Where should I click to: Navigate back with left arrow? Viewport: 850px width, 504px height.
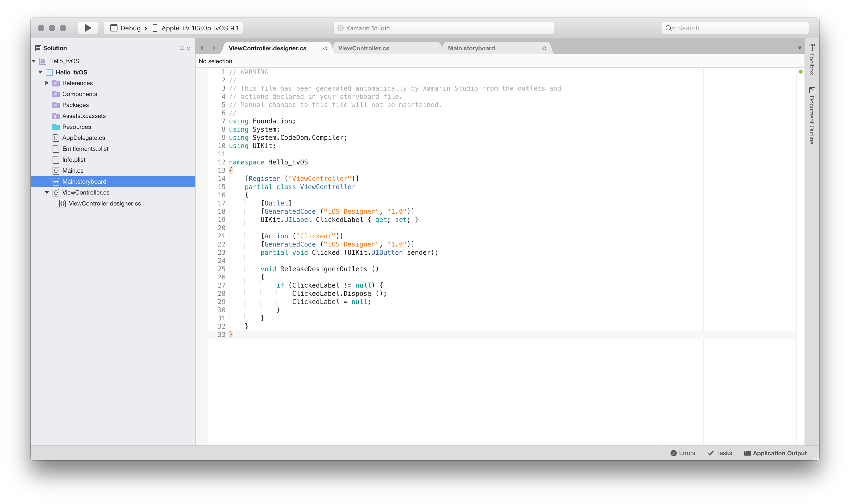tap(202, 48)
